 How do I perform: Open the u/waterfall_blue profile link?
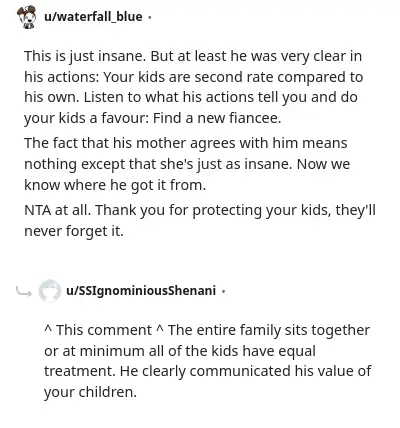(x=93, y=16)
